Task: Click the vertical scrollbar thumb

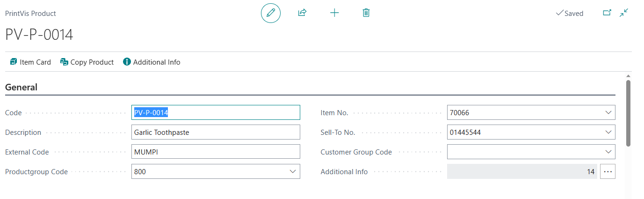Action: tap(628, 112)
